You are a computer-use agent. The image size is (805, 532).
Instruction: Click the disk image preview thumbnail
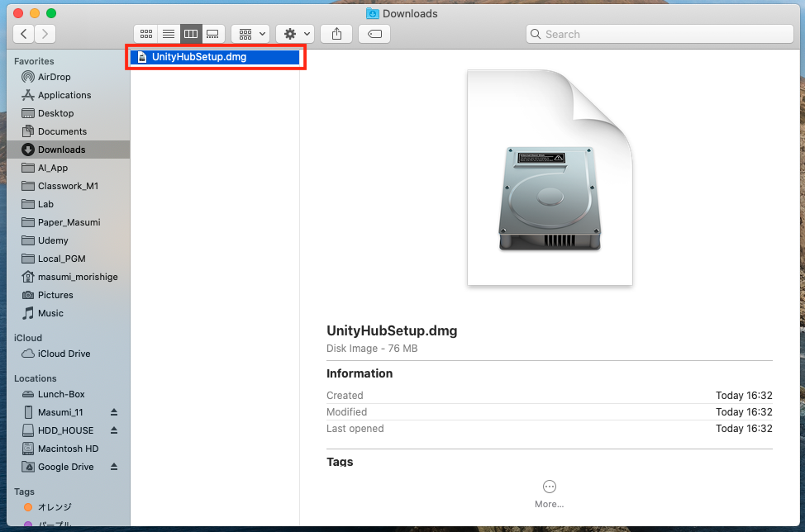click(x=550, y=178)
